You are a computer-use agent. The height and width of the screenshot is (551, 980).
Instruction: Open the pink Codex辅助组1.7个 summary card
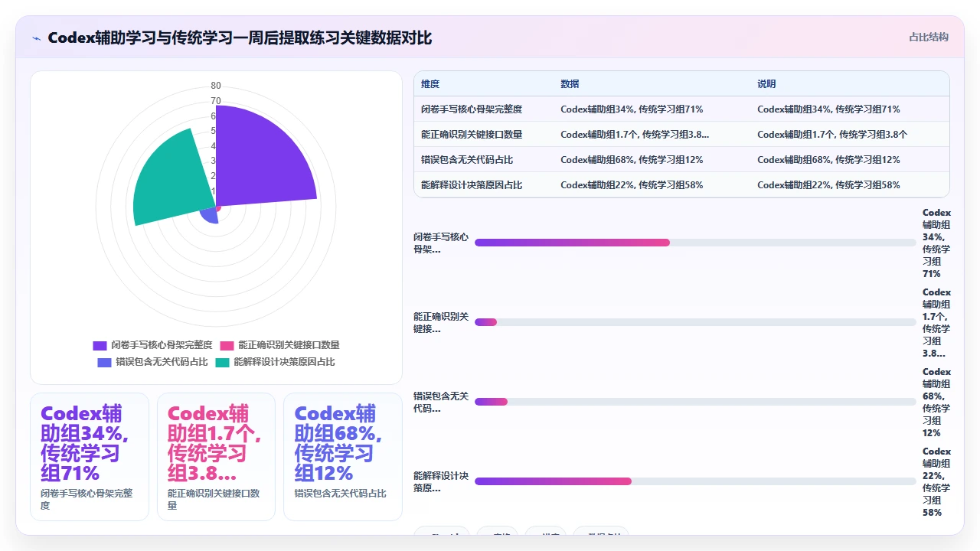click(x=216, y=457)
